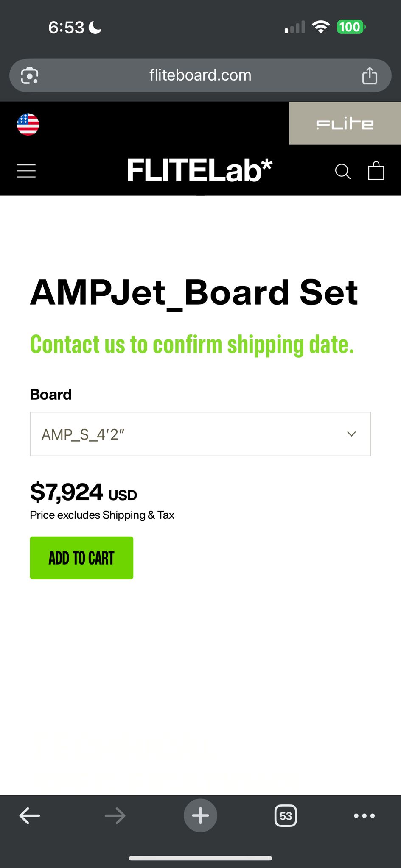
Task: Expand the Board dropdown chevron
Action: (351, 434)
